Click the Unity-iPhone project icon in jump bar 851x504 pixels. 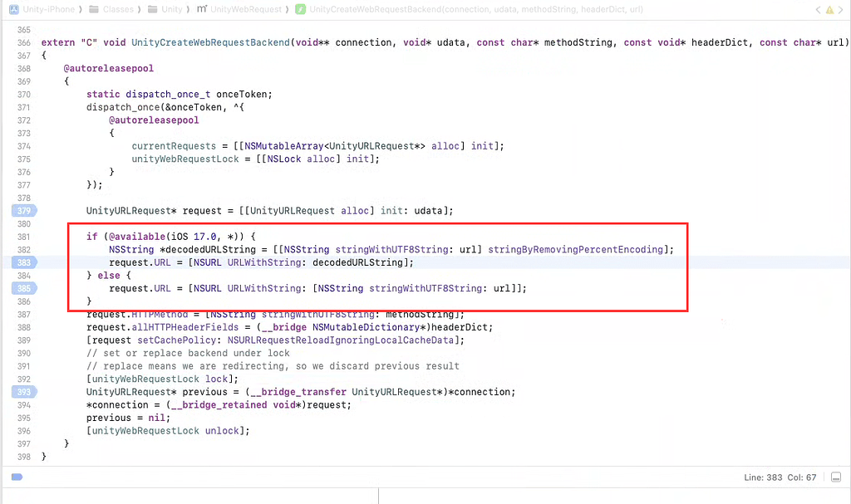(x=12, y=8)
